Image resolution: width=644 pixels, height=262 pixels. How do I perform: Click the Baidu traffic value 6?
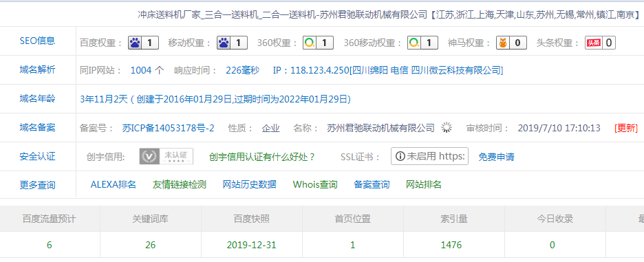50,245
